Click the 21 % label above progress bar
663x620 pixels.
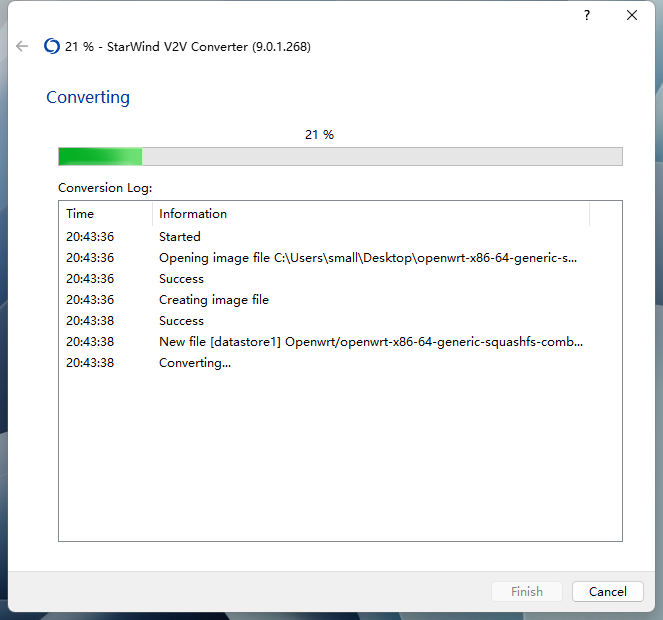[x=319, y=134]
